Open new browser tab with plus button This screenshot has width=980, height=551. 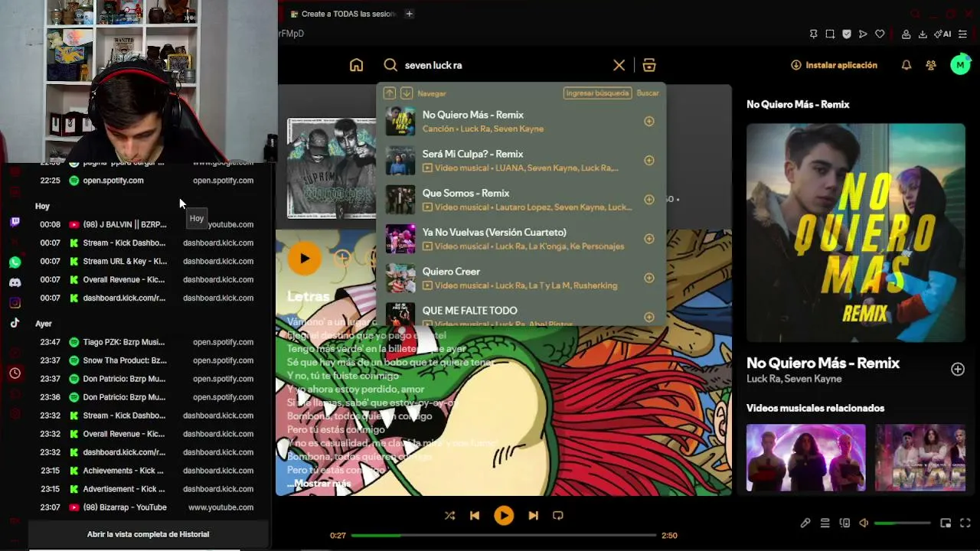pyautogui.click(x=409, y=14)
